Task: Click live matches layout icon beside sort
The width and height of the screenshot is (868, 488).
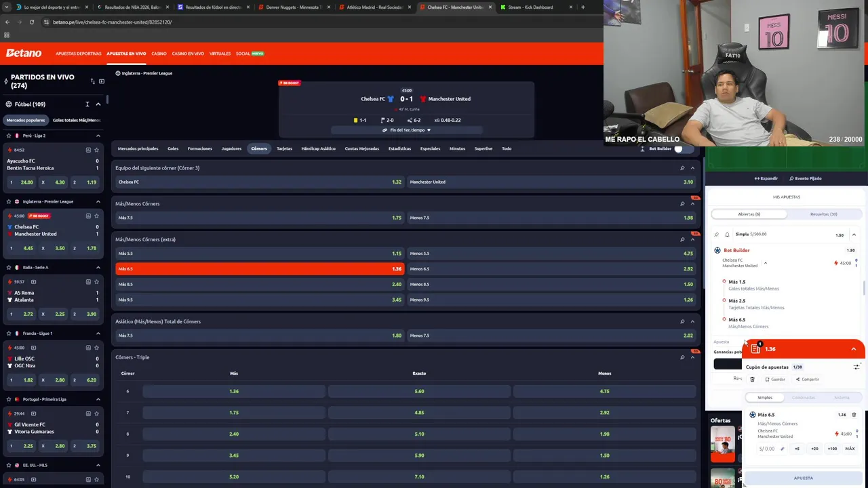Action: 102,81
